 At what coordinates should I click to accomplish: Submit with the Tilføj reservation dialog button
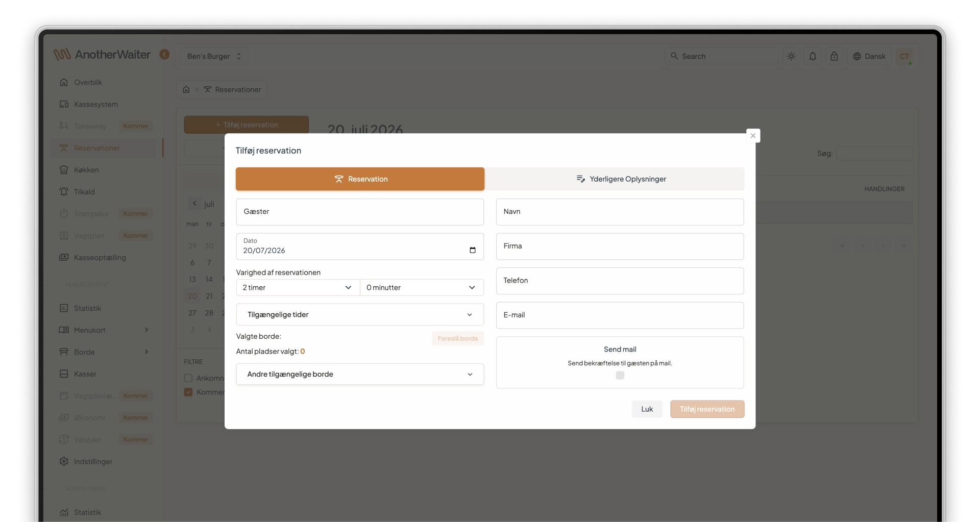pos(707,409)
